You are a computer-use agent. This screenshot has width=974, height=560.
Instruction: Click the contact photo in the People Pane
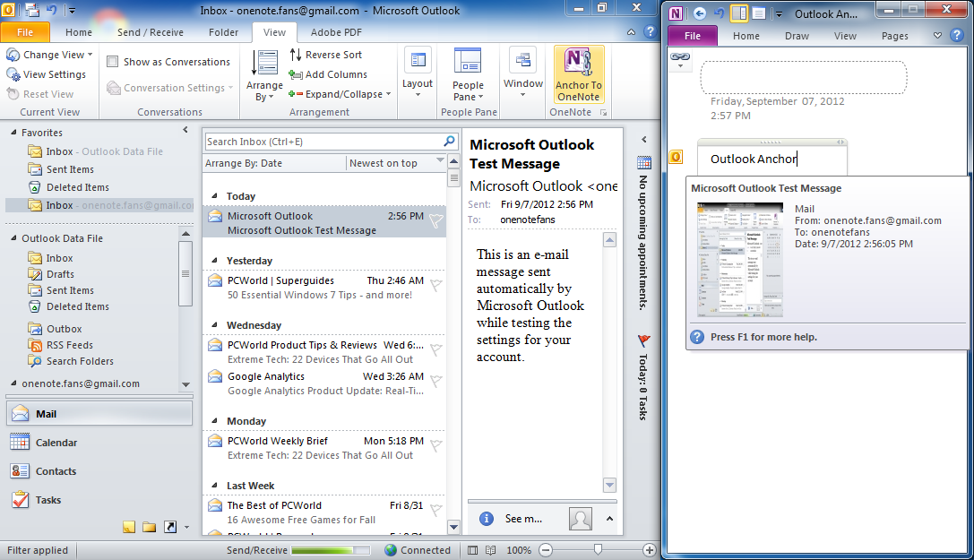[x=580, y=519]
